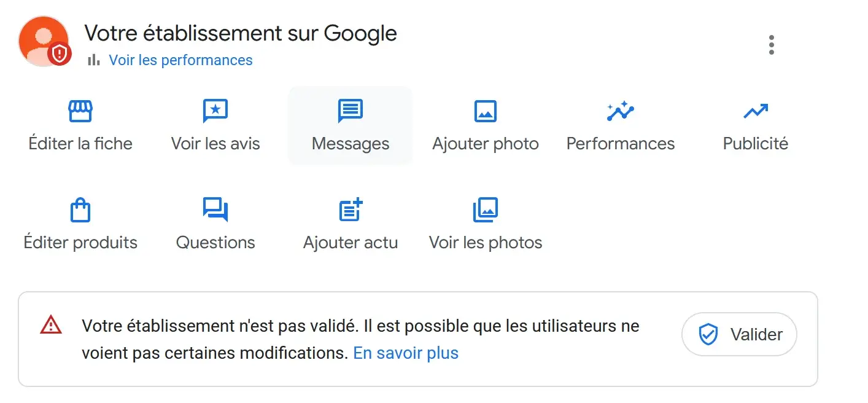Click the Publicité trending arrow icon

click(755, 111)
